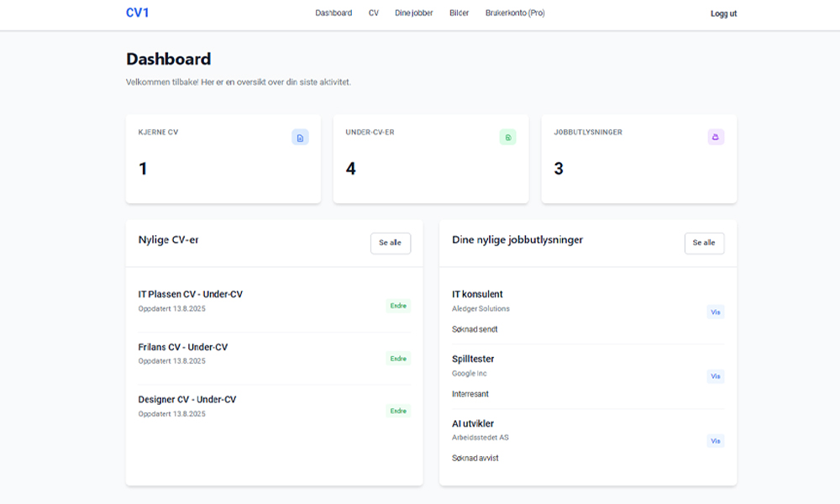Image resolution: width=840 pixels, height=504 pixels.
Task: Click Endre for Designer CV
Action: click(x=399, y=411)
